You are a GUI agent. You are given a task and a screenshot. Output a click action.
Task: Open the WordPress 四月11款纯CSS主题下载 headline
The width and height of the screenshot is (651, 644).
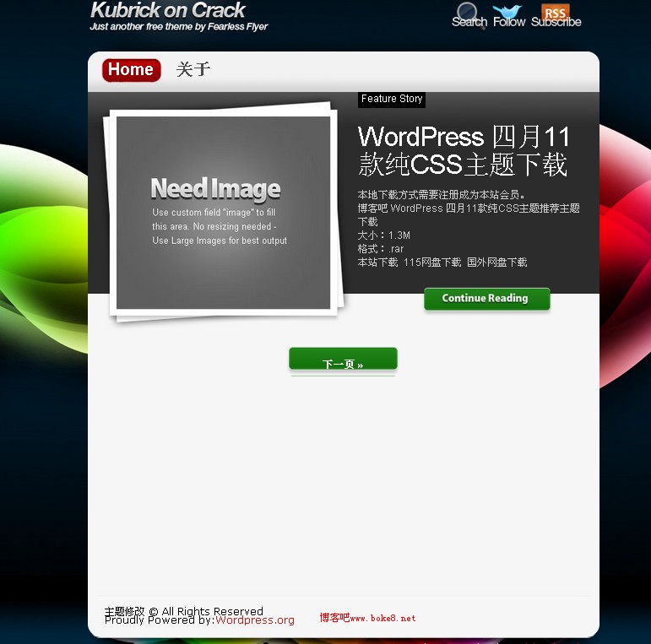point(464,150)
